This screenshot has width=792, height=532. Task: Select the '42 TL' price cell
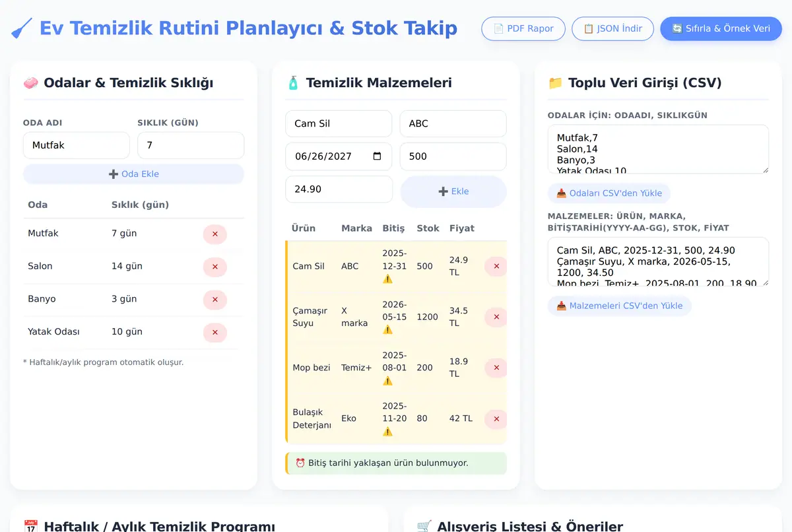click(461, 418)
